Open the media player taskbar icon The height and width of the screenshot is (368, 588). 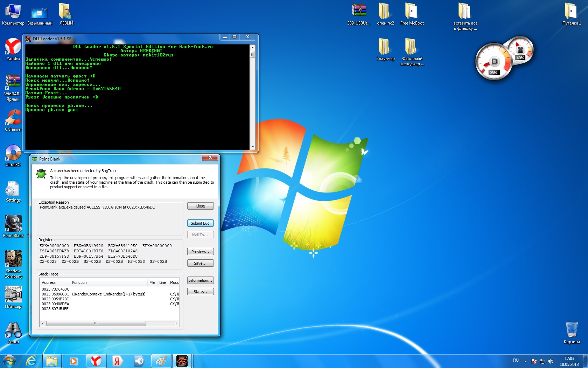point(73,361)
